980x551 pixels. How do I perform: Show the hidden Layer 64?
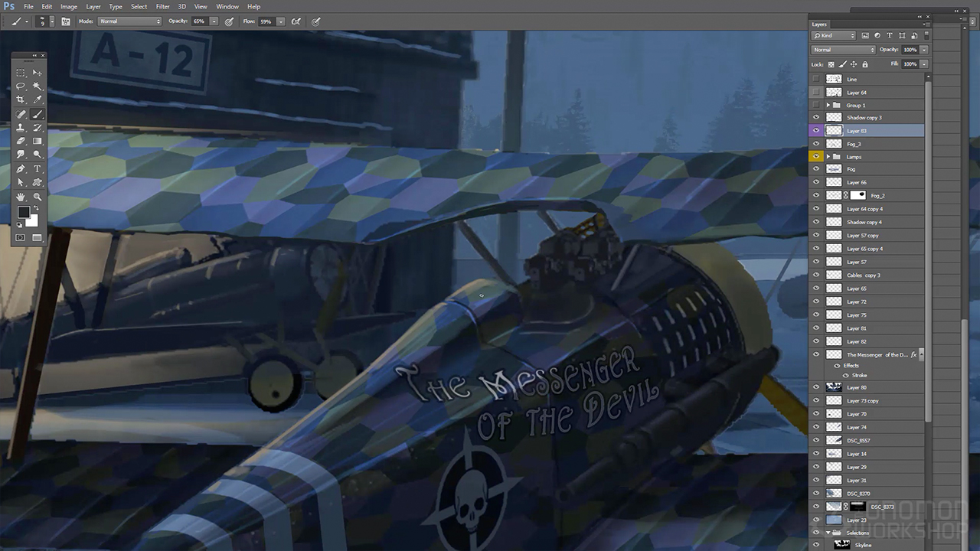816,93
